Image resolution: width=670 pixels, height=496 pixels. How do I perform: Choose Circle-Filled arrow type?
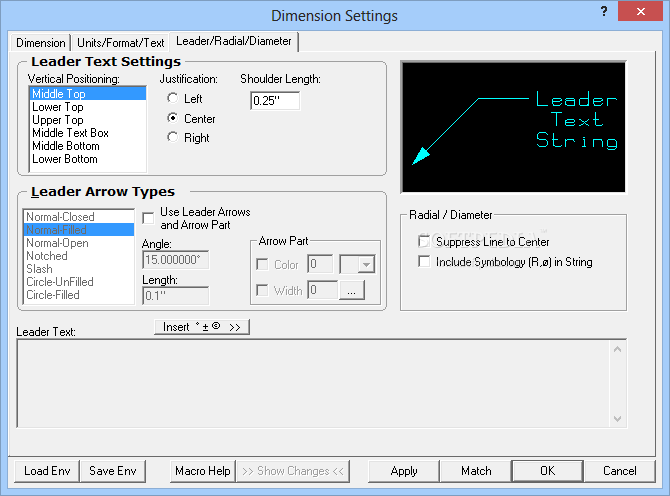point(79,295)
